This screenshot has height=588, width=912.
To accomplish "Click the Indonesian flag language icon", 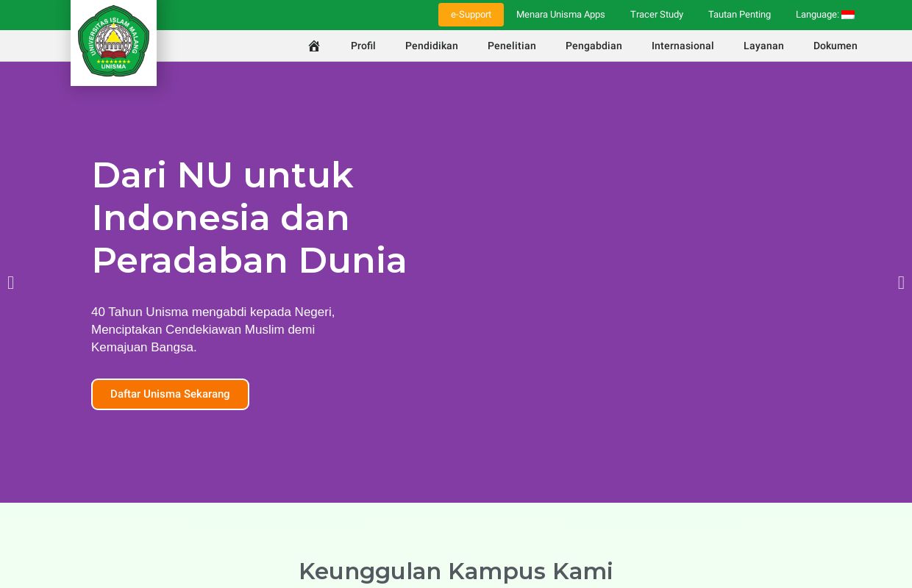I will pyautogui.click(x=848, y=15).
